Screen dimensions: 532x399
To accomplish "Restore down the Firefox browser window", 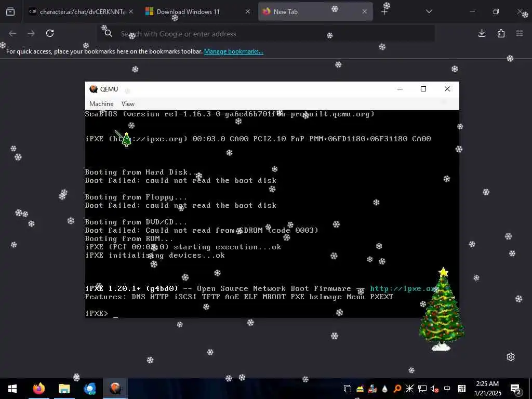I will coord(496,11).
